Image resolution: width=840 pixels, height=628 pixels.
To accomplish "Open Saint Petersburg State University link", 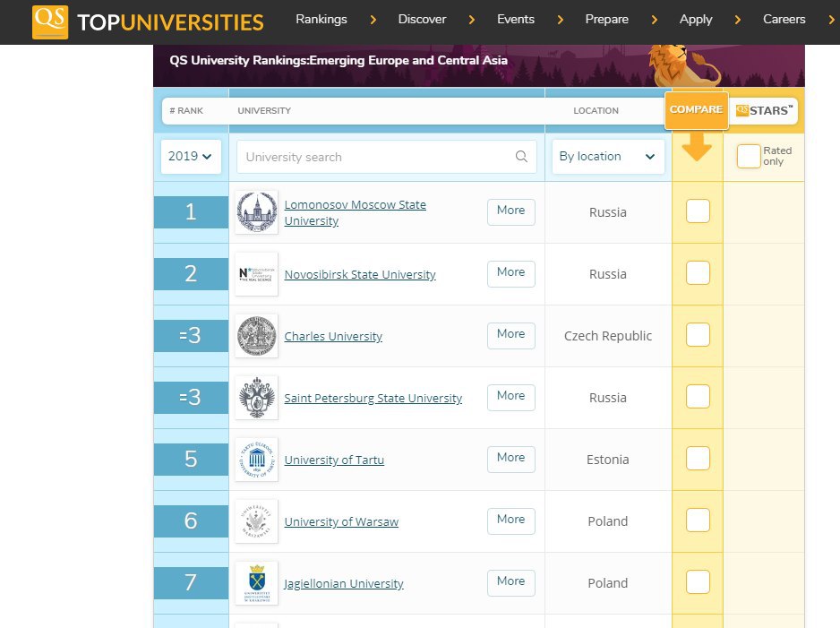I will pos(373,398).
